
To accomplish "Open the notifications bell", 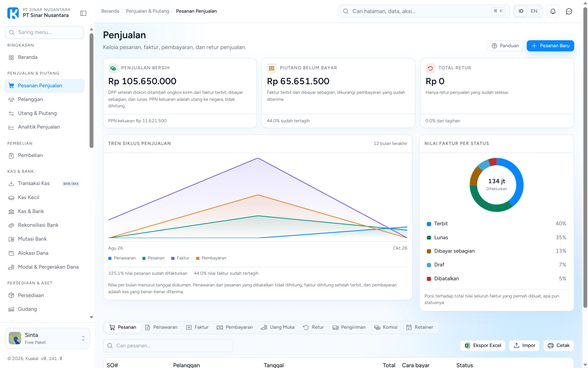I will click(x=553, y=11).
